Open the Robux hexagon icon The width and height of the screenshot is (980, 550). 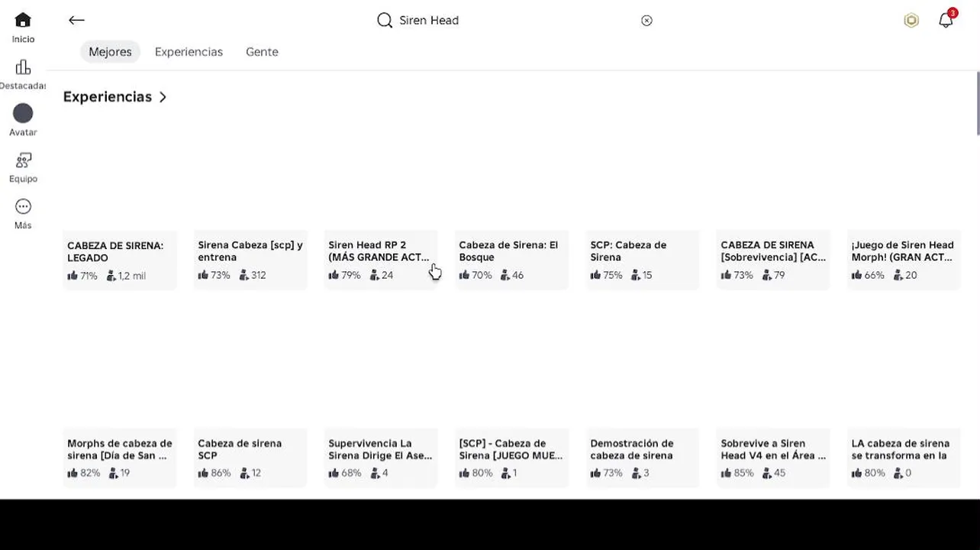coord(911,21)
